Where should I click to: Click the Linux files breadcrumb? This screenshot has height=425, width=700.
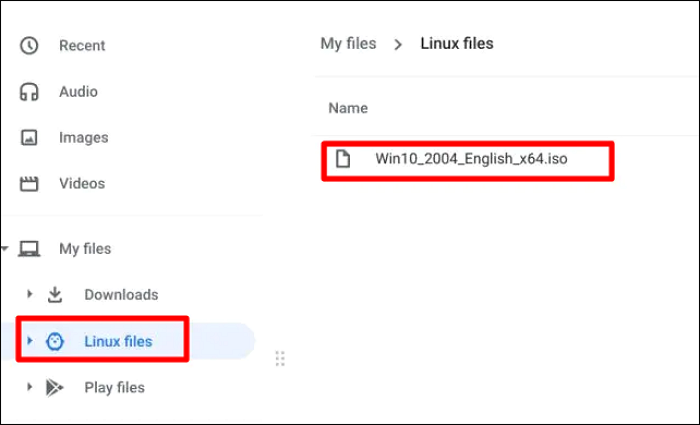457,44
